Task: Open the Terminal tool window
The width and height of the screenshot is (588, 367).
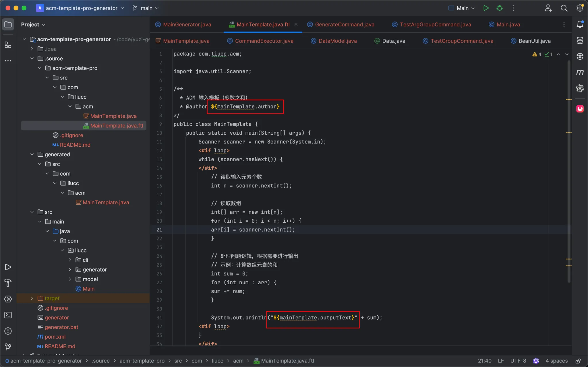Action: tap(8, 315)
